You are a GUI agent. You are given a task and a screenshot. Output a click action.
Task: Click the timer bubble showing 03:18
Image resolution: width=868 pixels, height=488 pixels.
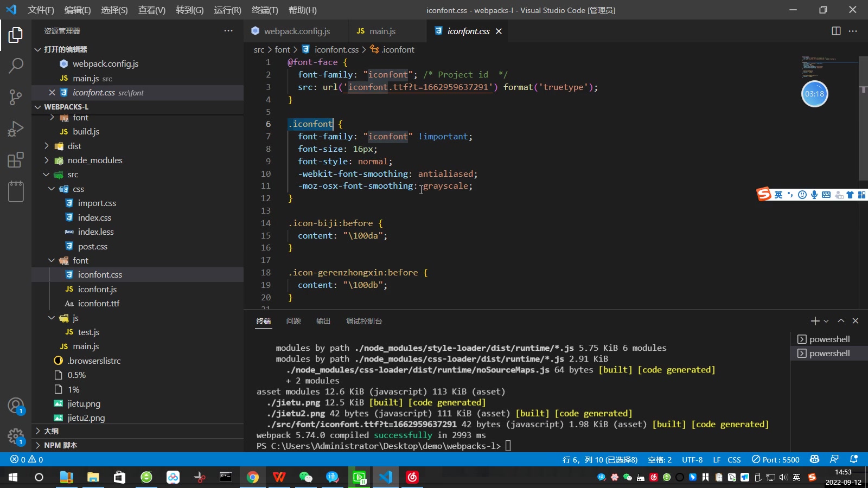tap(814, 94)
